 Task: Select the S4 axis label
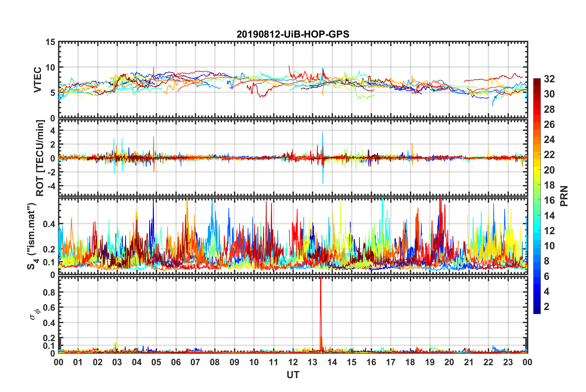pyautogui.click(x=32, y=236)
